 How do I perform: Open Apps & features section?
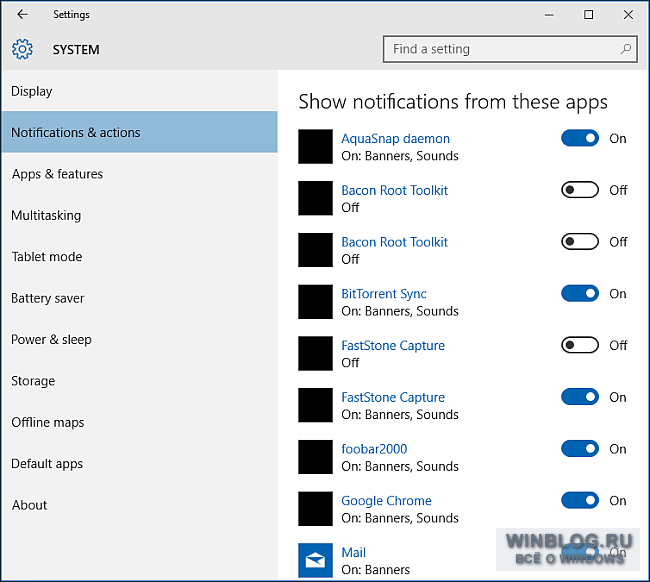tap(139, 174)
